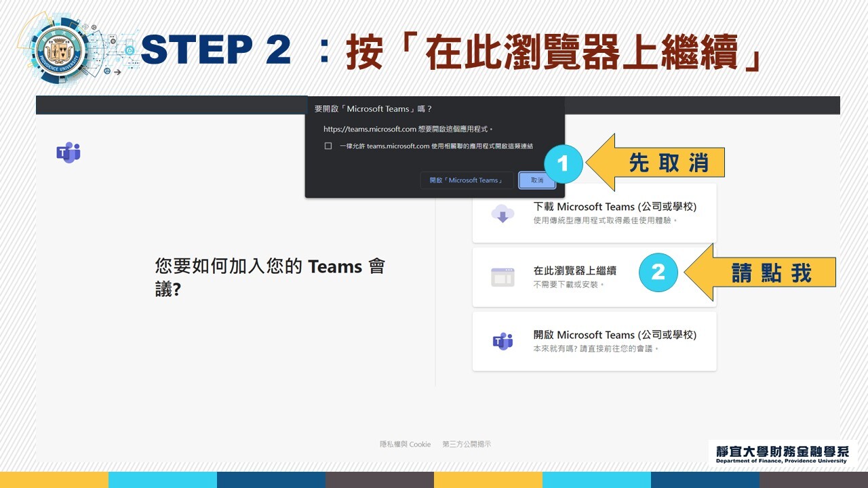Viewport: 868px width, 488px height.
Task: Click the Microsoft Teams logo at page top-left
Action: coord(68,154)
